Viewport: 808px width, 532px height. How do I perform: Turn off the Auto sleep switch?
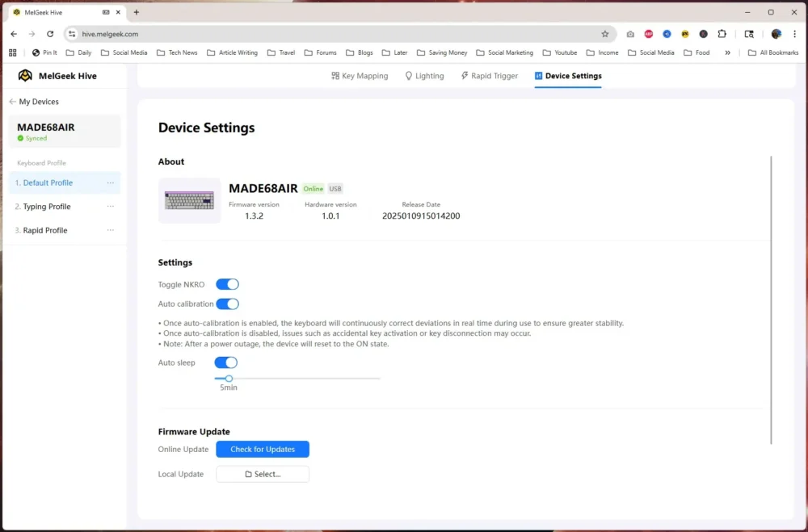pos(225,362)
